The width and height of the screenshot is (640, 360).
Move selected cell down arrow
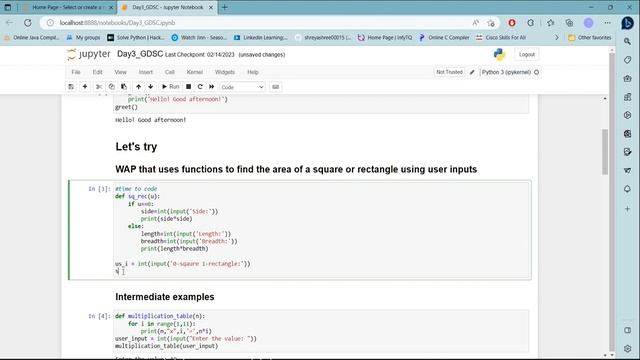coord(151,87)
